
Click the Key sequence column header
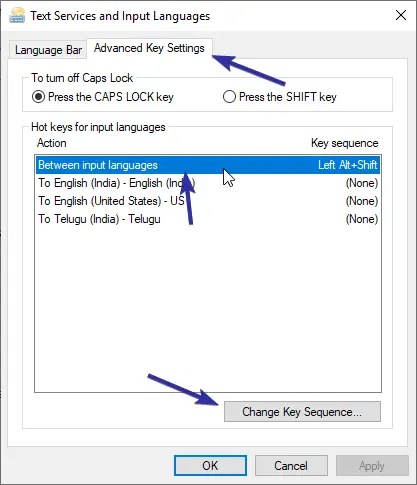[345, 143]
